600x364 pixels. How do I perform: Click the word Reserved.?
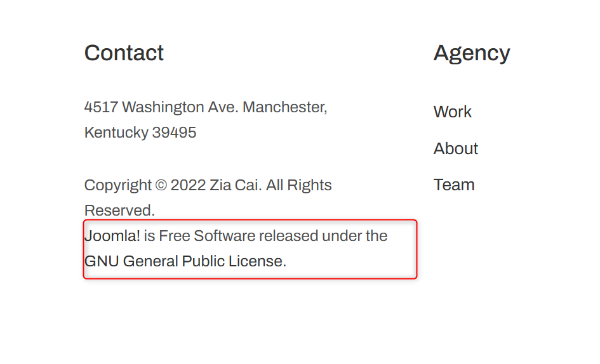[119, 211]
